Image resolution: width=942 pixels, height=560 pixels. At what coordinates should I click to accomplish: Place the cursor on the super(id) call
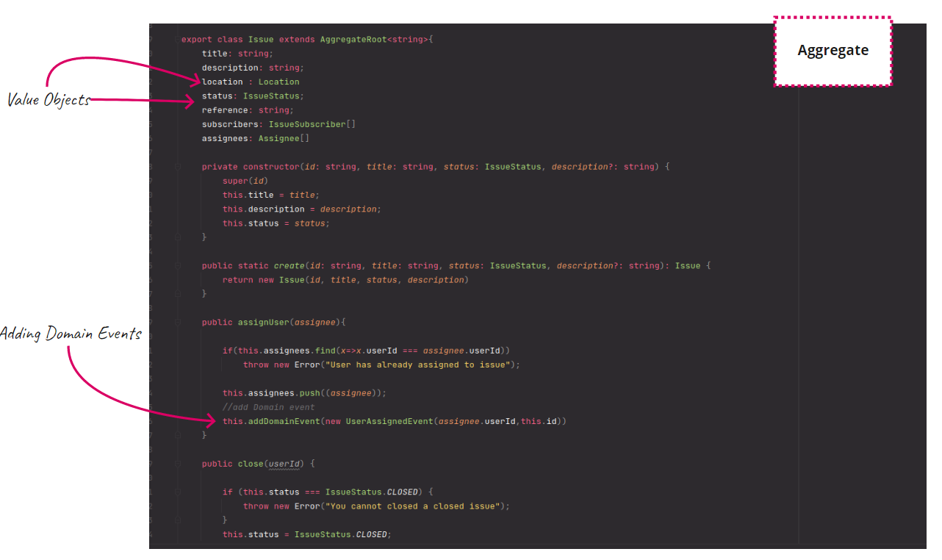point(245,181)
